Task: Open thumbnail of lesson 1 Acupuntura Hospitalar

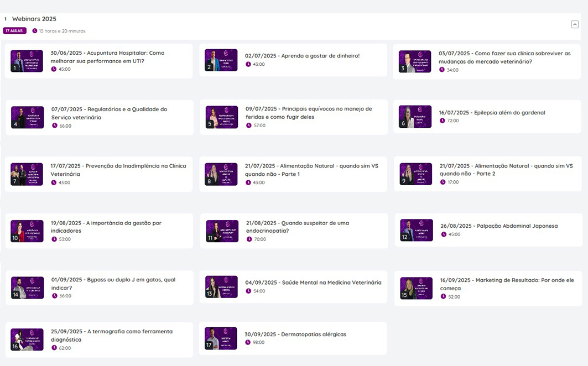Action: pos(27,61)
